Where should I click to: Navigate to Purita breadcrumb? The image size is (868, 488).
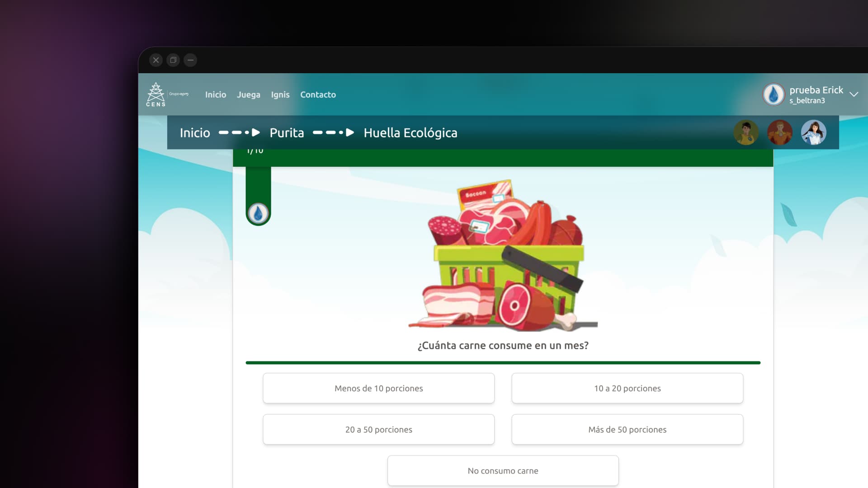pos(287,133)
